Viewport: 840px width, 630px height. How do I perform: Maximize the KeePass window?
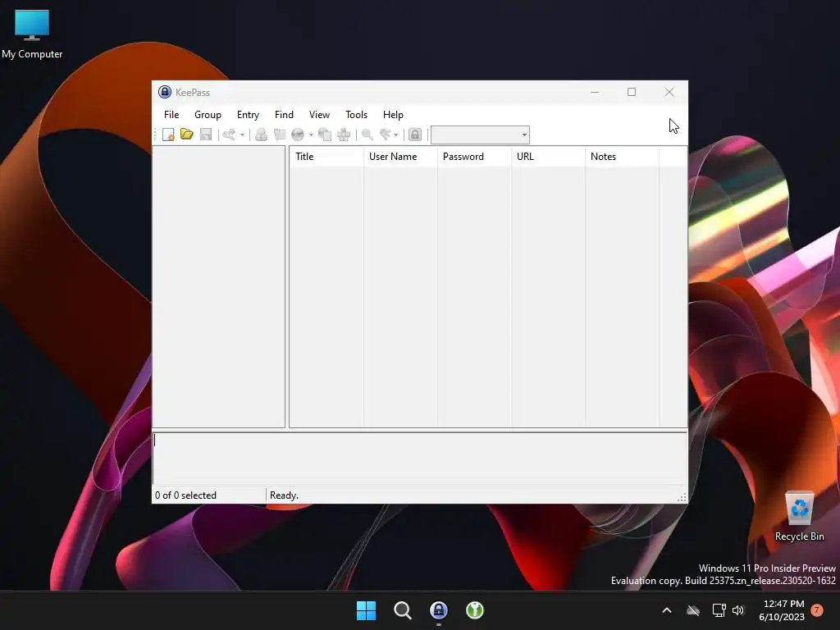[x=632, y=92]
